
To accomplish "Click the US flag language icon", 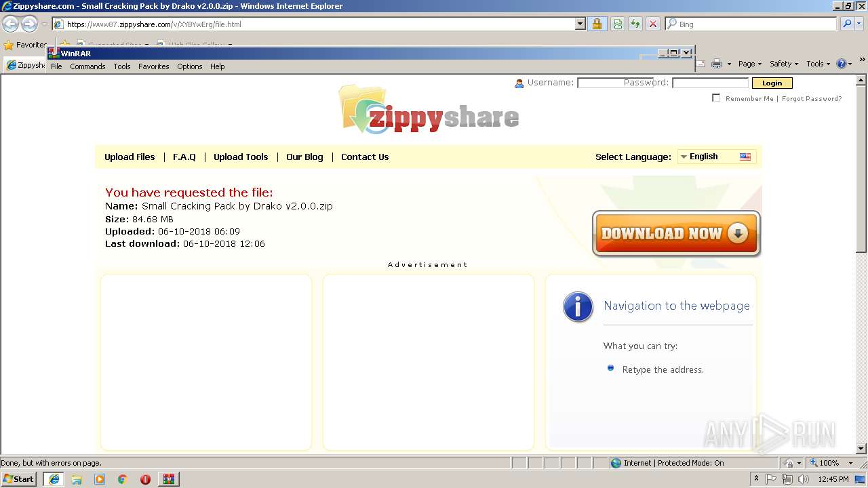I will click(x=745, y=157).
